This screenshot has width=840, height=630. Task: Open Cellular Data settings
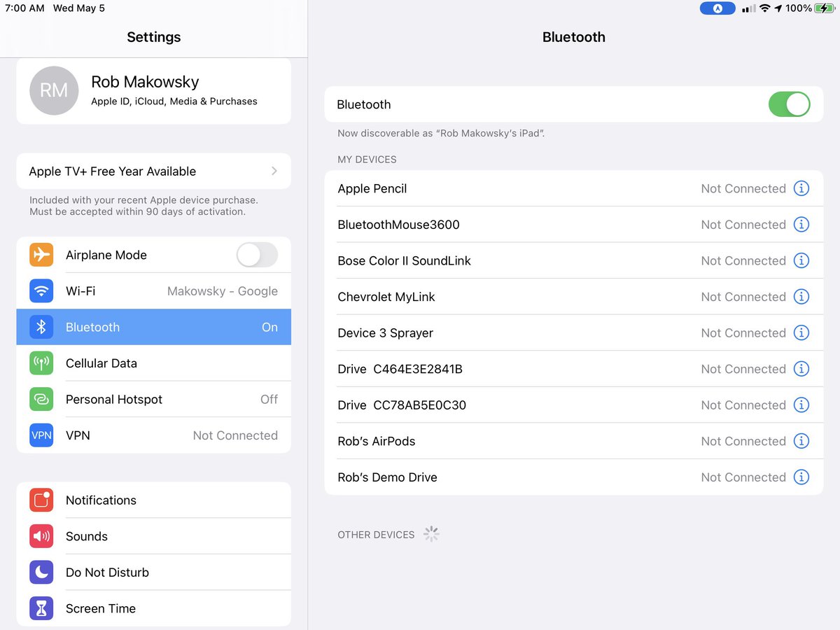point(154,363)
